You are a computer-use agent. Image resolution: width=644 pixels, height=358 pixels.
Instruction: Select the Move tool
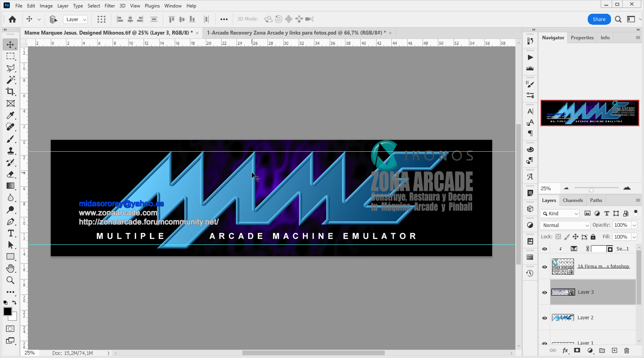[x=10, y=44]
